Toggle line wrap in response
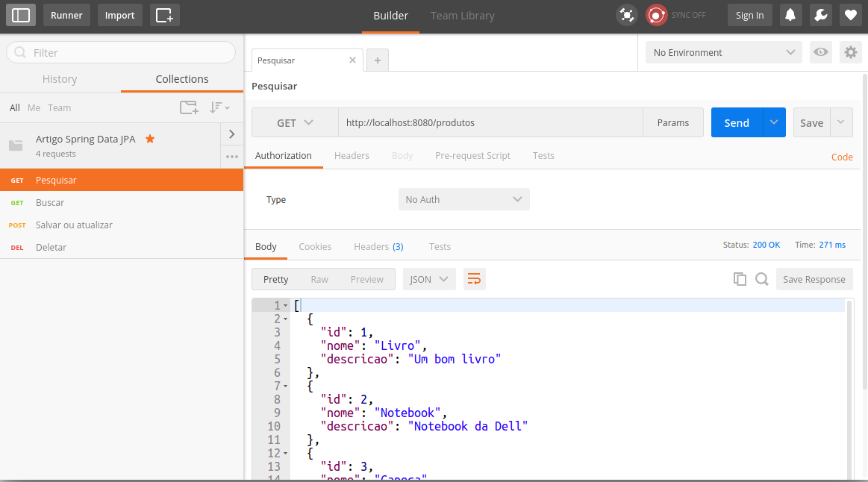This screenshot has width=868, height=482. [474, 279]
